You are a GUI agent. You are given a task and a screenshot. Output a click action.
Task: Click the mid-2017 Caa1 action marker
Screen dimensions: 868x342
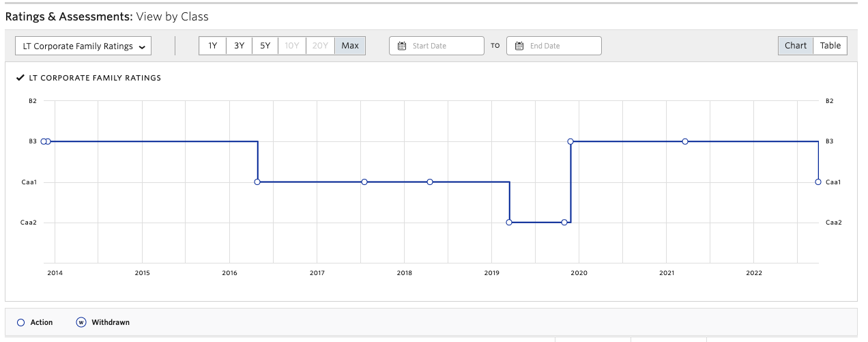pyautogui.click(x=364, y=182)
